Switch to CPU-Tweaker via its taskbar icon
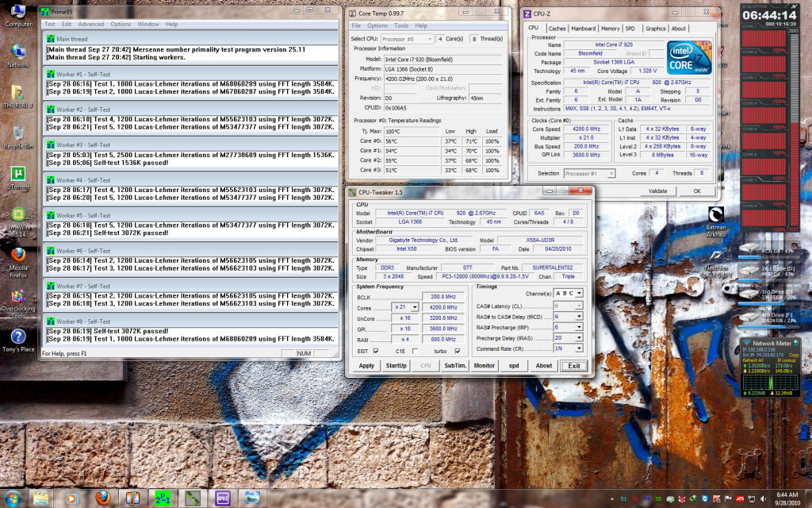 (x=193, y=498)
